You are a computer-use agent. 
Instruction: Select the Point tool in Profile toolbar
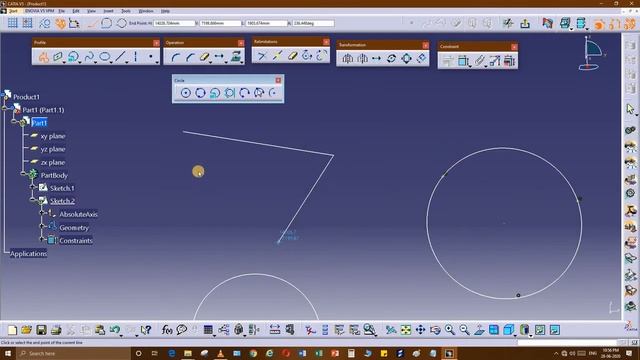click(151, 57)
